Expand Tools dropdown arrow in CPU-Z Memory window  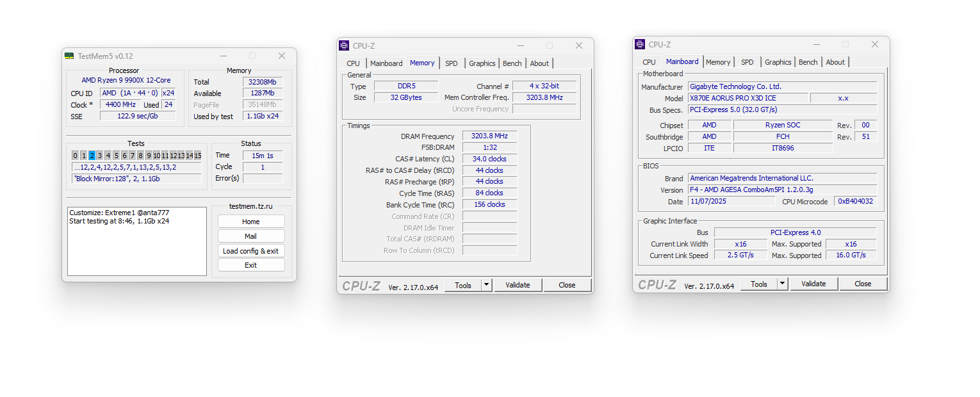coord(486,286)
